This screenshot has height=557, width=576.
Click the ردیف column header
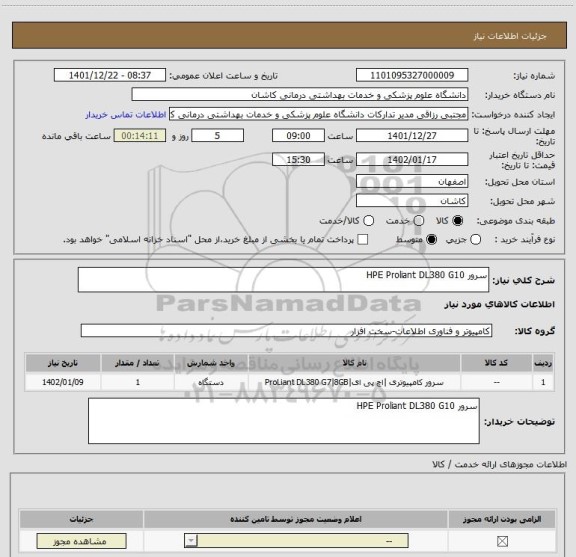point(543,363)
